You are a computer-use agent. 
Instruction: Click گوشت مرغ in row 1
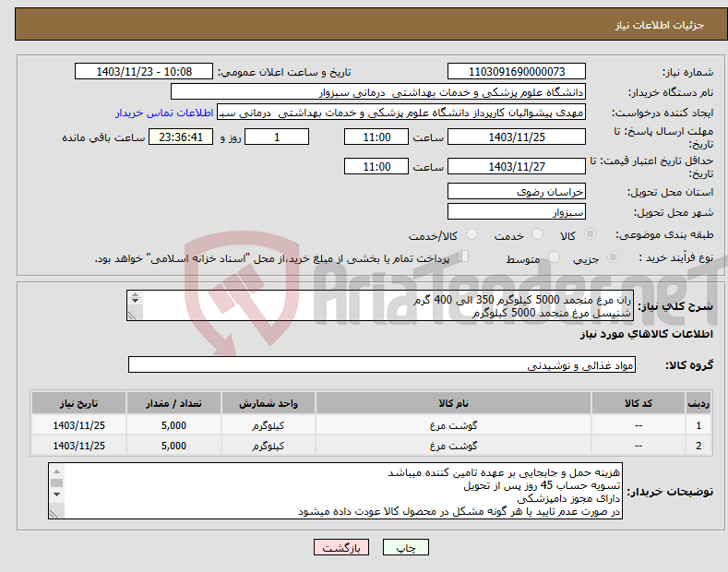tap(453, 425)
